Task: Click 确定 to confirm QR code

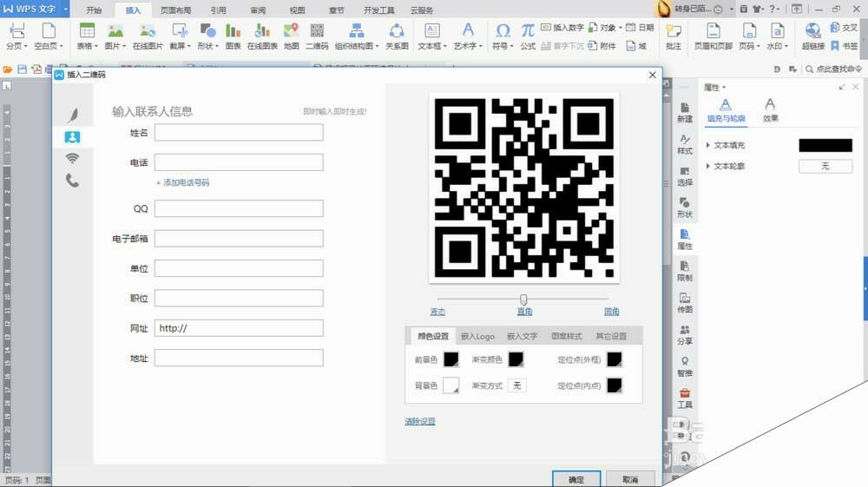Action: (576, 479)
